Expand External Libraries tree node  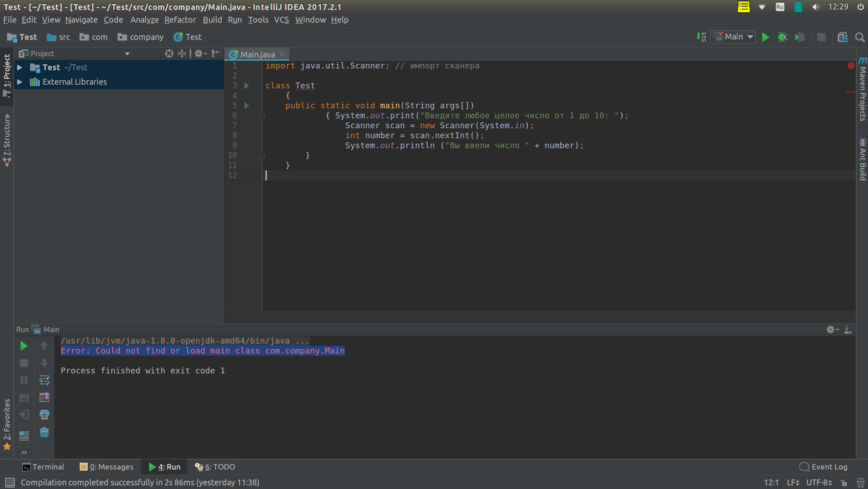click(20, 82)
